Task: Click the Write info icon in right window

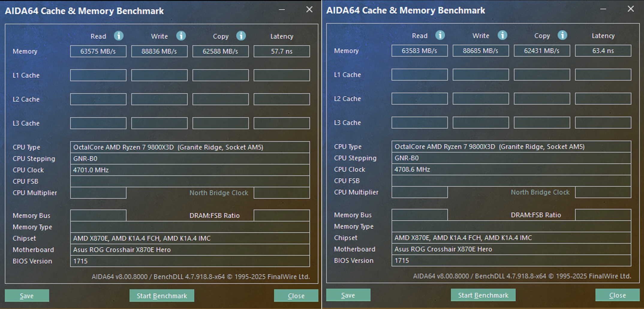Action: pyautogui.click(x=502, y=35)
